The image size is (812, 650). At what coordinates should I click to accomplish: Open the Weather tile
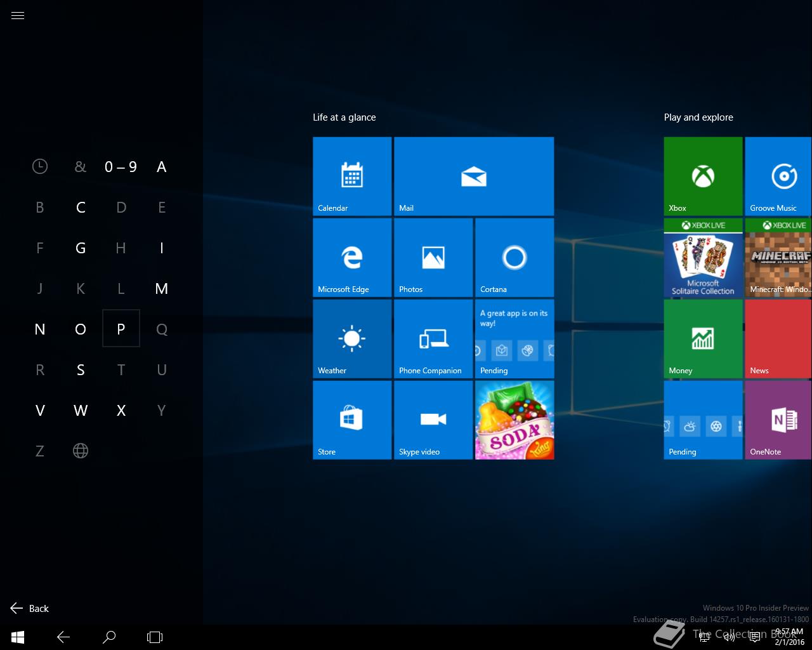[352, 339]
